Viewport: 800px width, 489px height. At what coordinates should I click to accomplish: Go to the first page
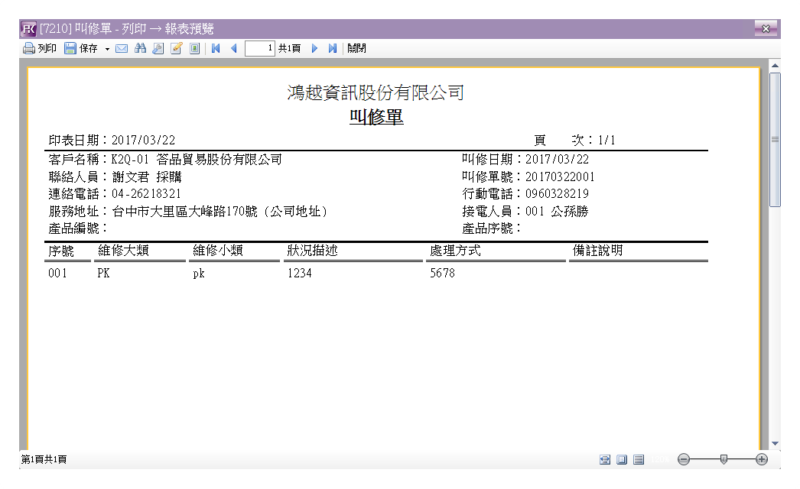point(216,48)
